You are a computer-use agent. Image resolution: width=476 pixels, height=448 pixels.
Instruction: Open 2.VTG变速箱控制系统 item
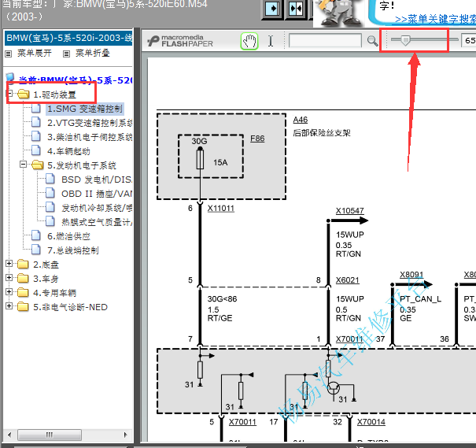coord(90,123)
